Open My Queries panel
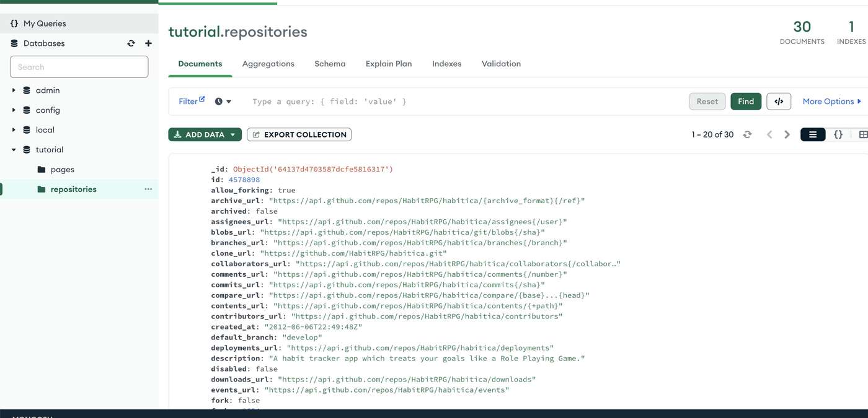Viewport: 868px width, 418px height. pos(38,22)
